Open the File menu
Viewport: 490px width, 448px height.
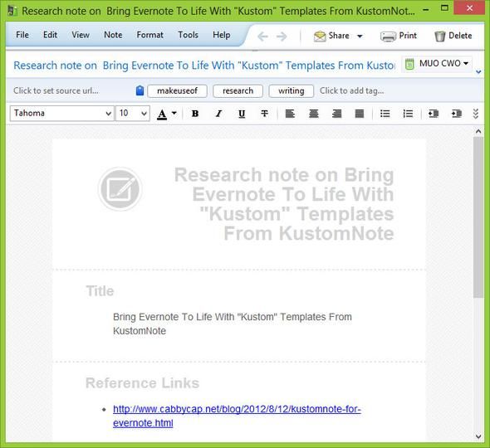point(22,35)
